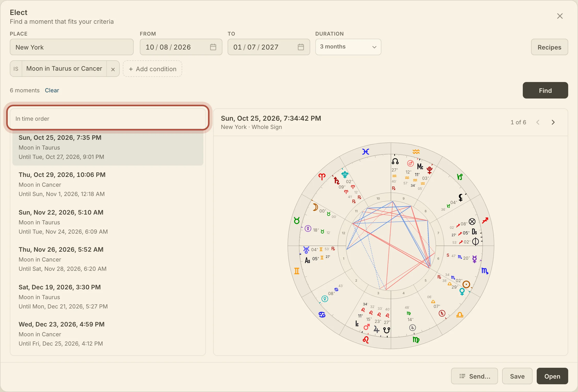Select the Thu, Nov 26, 2026 moment
578x392 pixels.
[x=108, y=259]
